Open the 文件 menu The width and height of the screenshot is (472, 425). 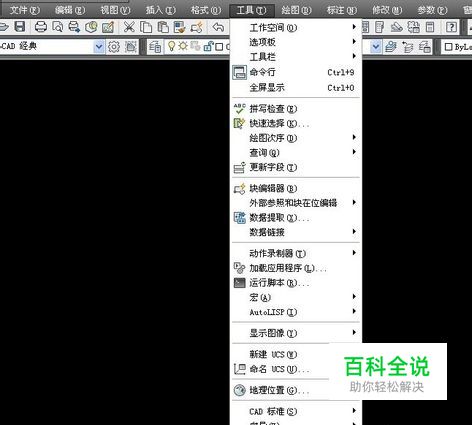coord(25,10)
